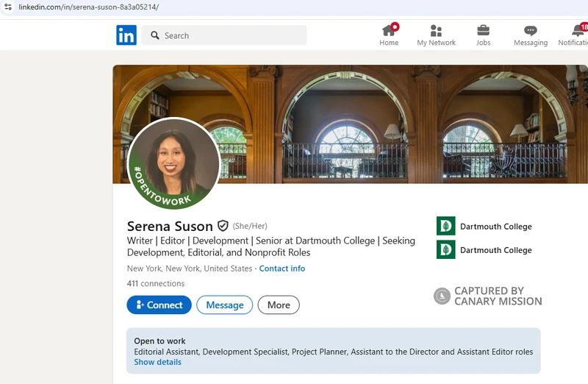Open the Contact info link
588x384 pixels.
pos(282,269)
